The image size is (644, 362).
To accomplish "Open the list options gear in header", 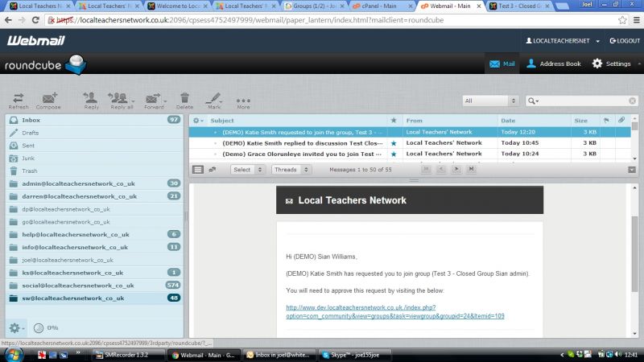I will coord(197,120).
